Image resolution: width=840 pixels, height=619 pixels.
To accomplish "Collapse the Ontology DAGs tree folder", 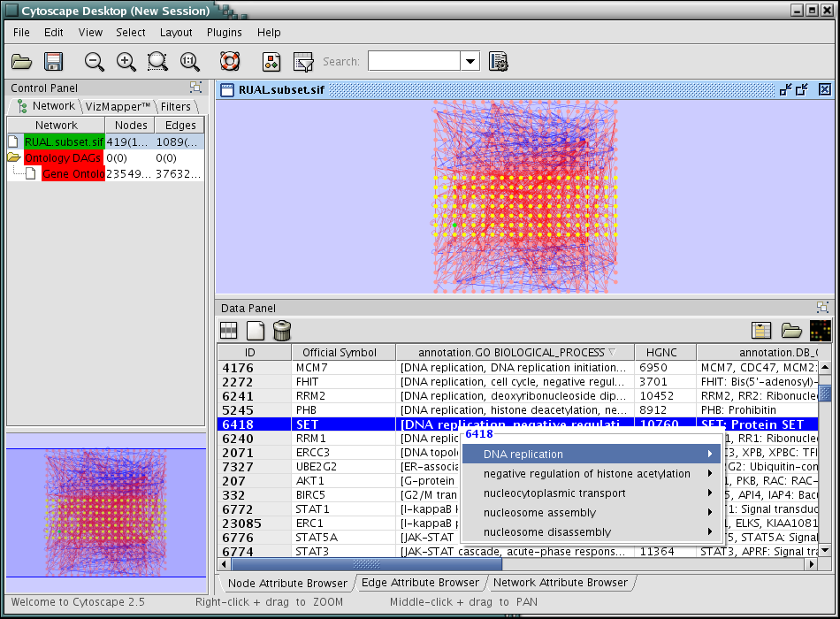I will point(14,158).
